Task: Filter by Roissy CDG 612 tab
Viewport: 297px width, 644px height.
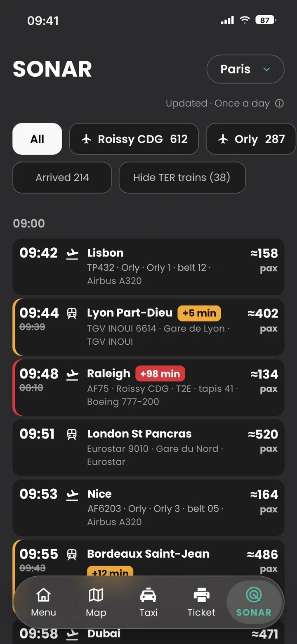Action: [134, 139]
